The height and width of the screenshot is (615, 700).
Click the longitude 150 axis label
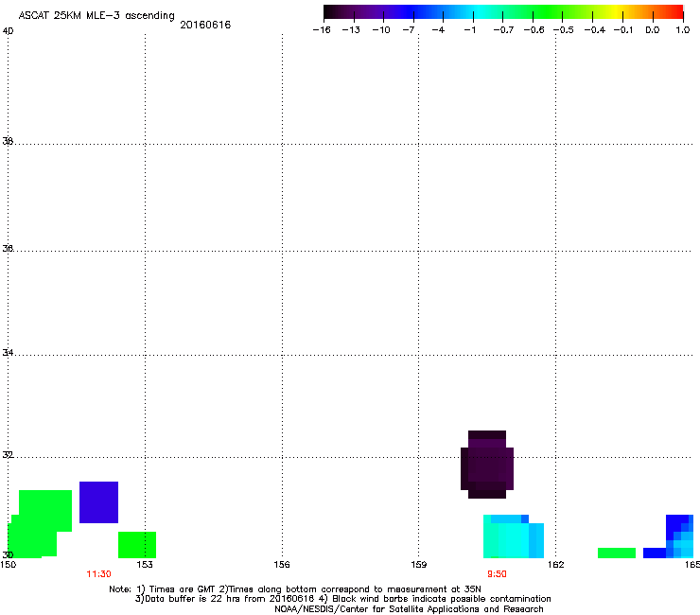[9, 565]
